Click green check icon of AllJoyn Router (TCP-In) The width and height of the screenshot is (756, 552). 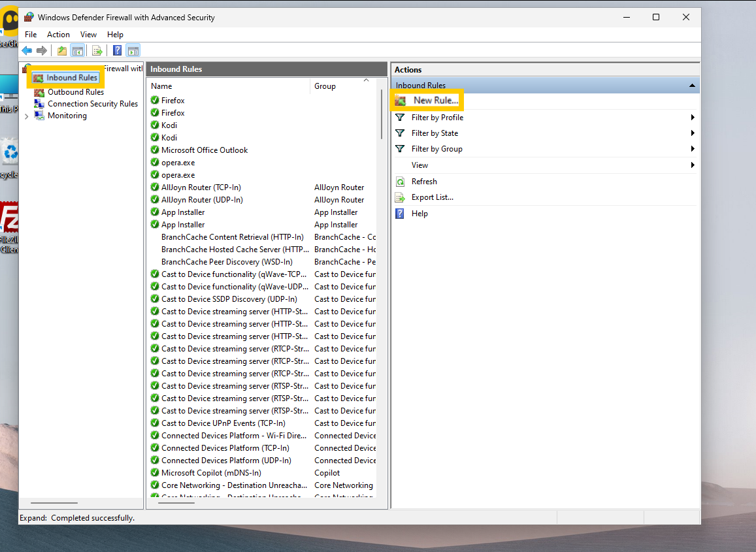pyautogui.click(x=155, y=187)
